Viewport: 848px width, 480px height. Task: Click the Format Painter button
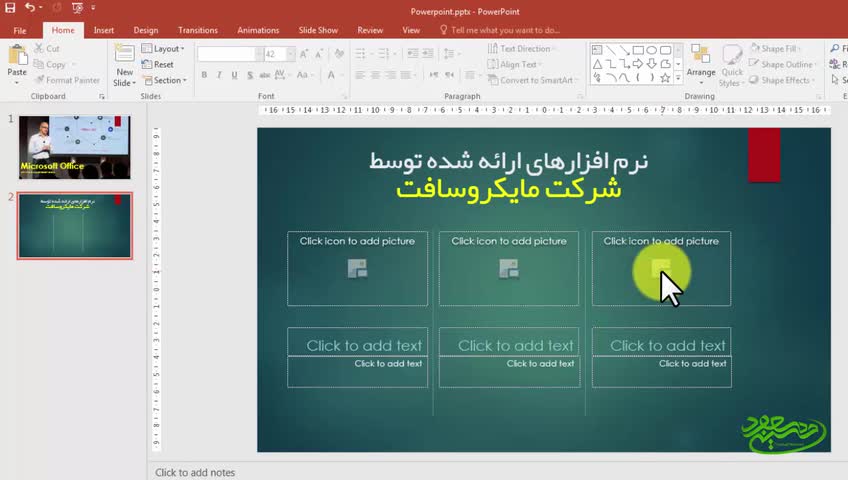coord(67,80)
